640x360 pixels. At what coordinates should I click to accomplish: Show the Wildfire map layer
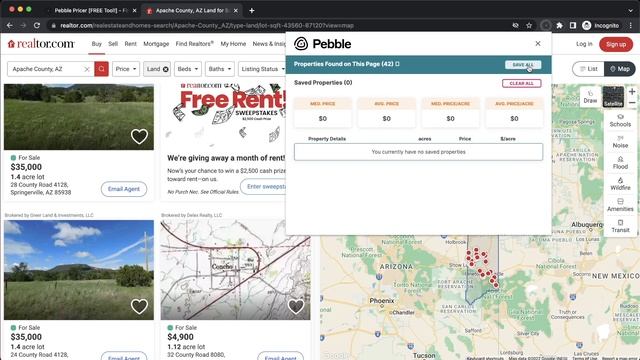coord(620,184)
